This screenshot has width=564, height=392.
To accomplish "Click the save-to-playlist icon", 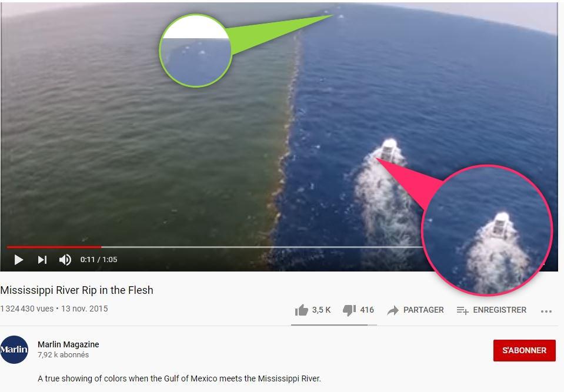I will coord(463,310).
